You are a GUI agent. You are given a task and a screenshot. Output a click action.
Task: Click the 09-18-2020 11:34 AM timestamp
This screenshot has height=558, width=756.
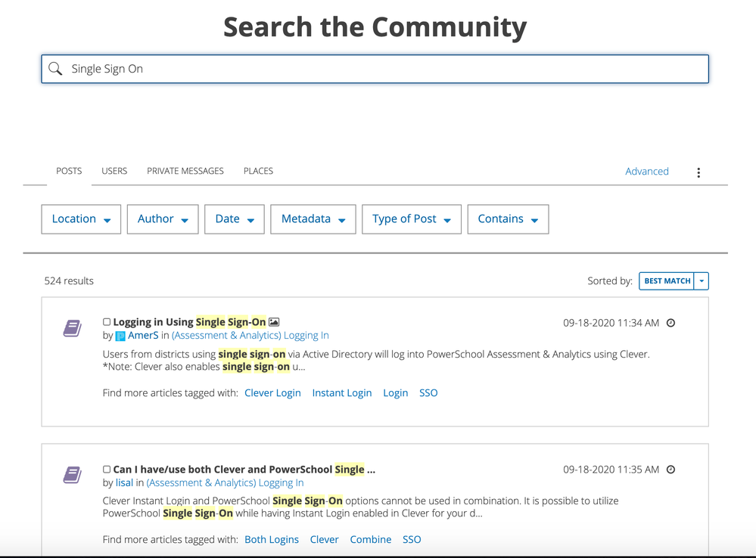[611, 323]
